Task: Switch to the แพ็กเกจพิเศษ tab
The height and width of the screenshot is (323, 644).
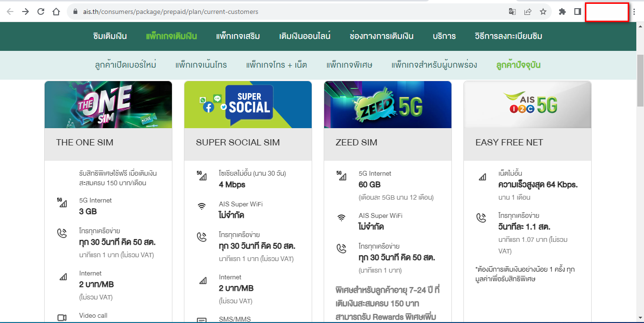Action: pos(349,65)
